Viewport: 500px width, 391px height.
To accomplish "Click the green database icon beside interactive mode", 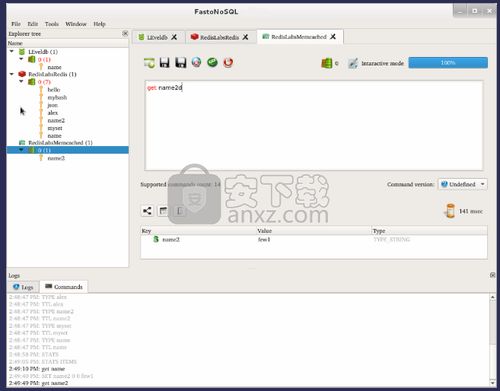I will [x=327, y=63].
